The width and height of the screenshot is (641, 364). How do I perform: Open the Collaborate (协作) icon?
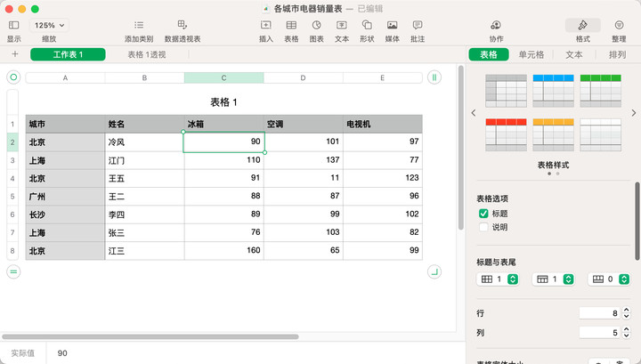pos(496,26)
